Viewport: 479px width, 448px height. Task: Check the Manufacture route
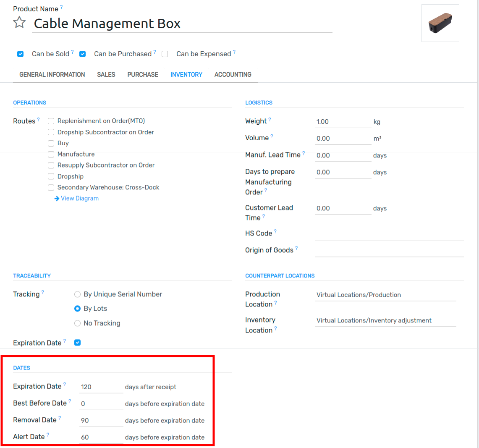coord(51,155)
